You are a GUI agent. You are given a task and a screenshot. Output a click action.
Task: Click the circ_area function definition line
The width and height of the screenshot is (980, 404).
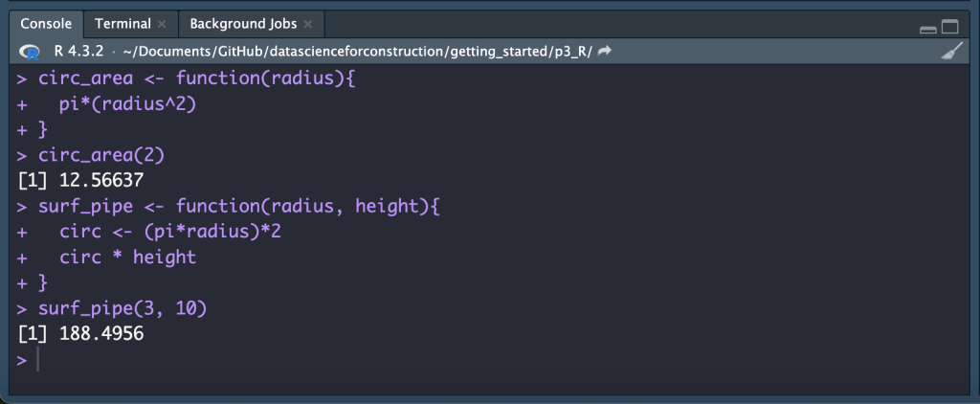[x=196, y=78]
